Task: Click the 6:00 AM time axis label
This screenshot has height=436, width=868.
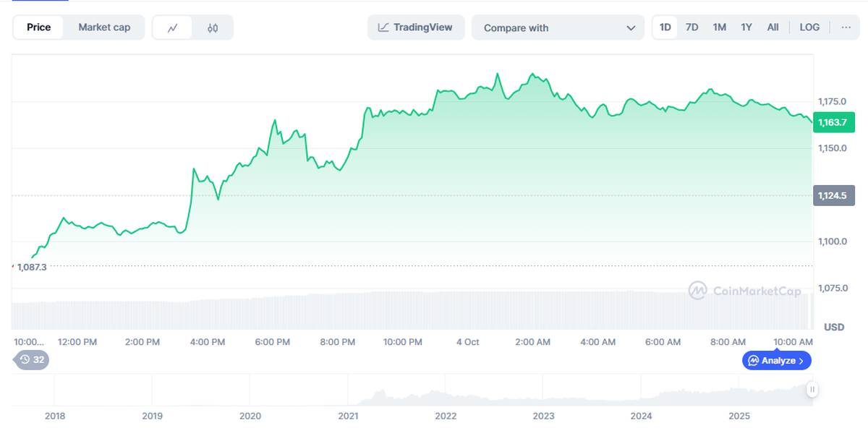Action: coord(663,341)
